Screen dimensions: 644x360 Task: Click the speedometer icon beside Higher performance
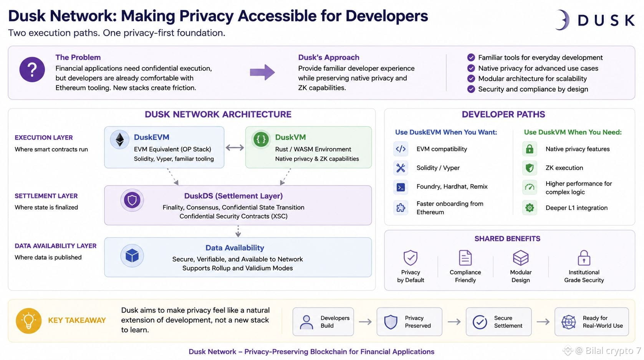pos(530,187)
